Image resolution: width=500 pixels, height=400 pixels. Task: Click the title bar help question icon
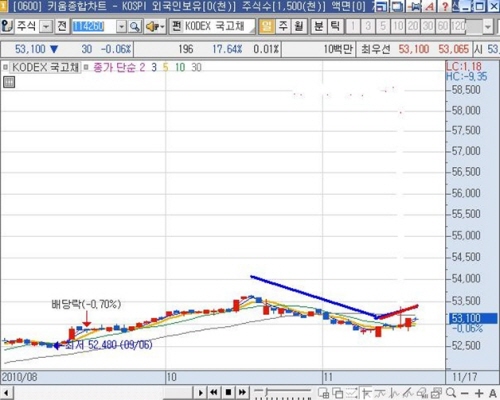point(445,6)
